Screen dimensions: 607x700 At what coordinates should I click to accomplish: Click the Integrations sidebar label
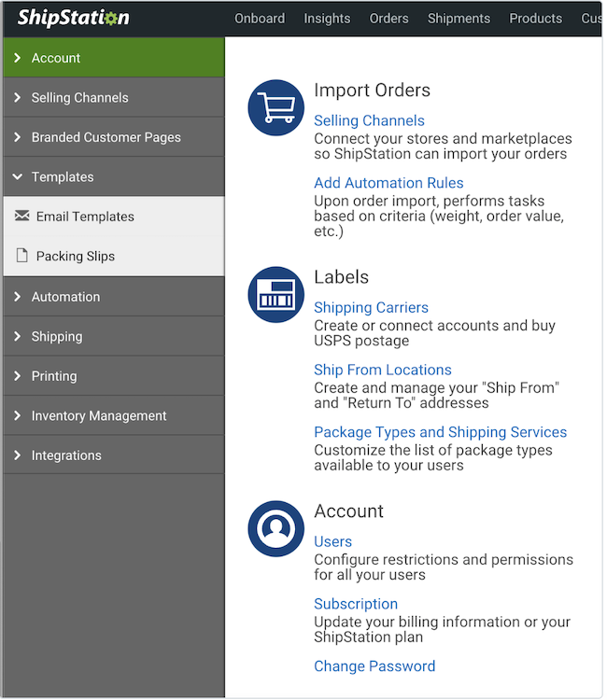point(66,456)
